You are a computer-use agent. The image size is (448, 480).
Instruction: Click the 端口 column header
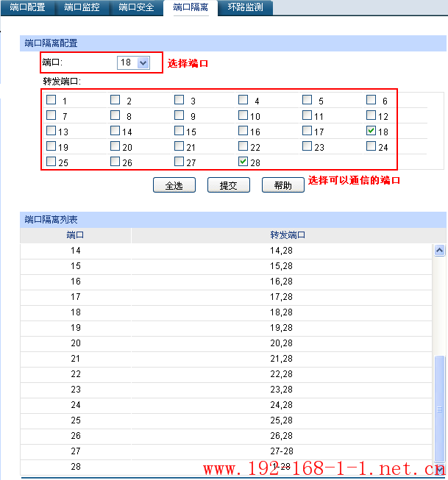pos(76,235)
